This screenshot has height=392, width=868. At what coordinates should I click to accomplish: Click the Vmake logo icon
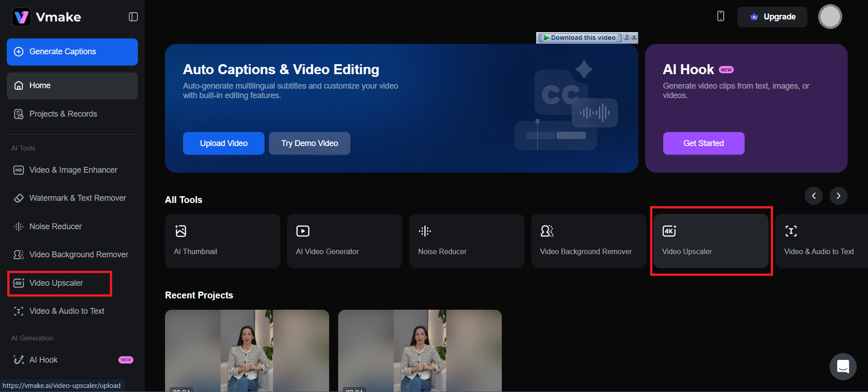[x=21, y=17]
